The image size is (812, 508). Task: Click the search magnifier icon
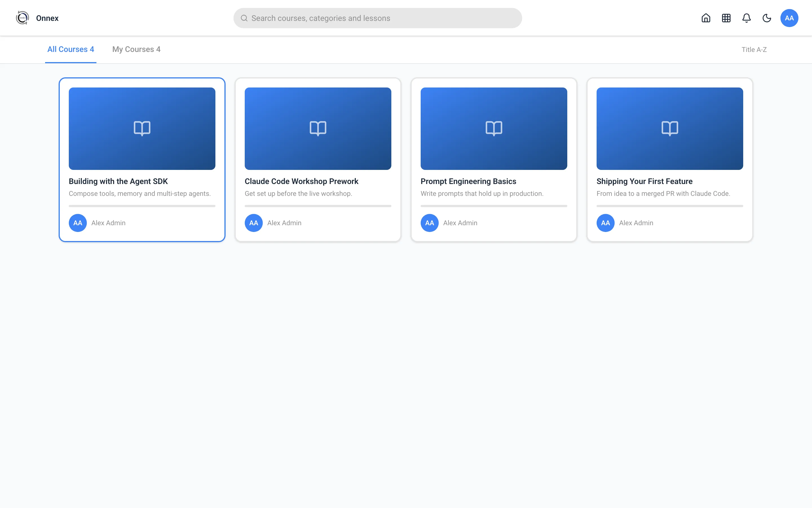tap(244, 18)
